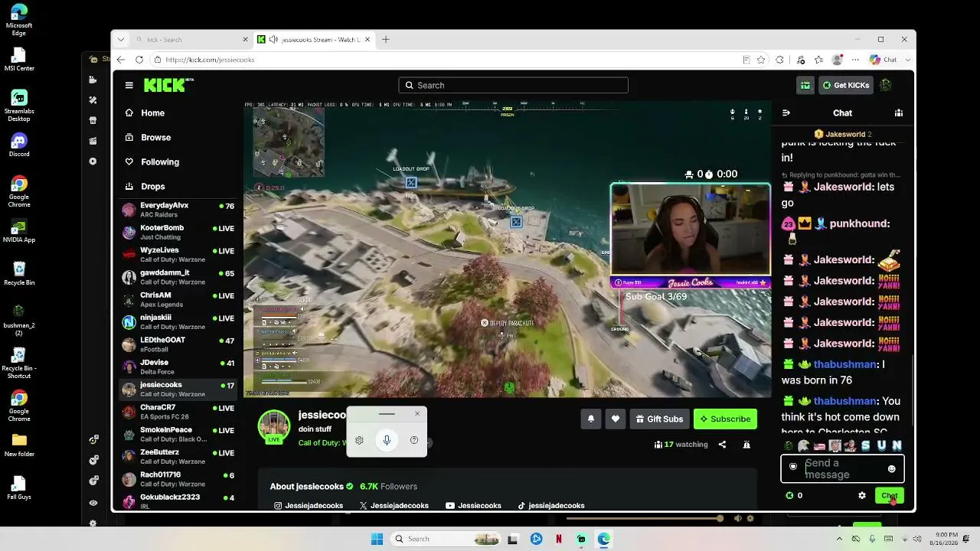Start voice typing with the microphone
The width and height of the screenshot is (980, 551).
click(x=387, y=440)
